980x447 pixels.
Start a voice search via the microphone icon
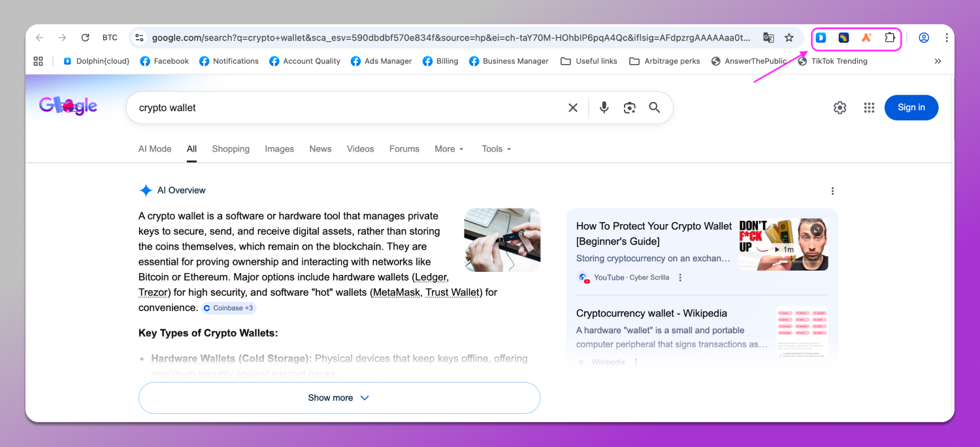(x=604, y=107)
